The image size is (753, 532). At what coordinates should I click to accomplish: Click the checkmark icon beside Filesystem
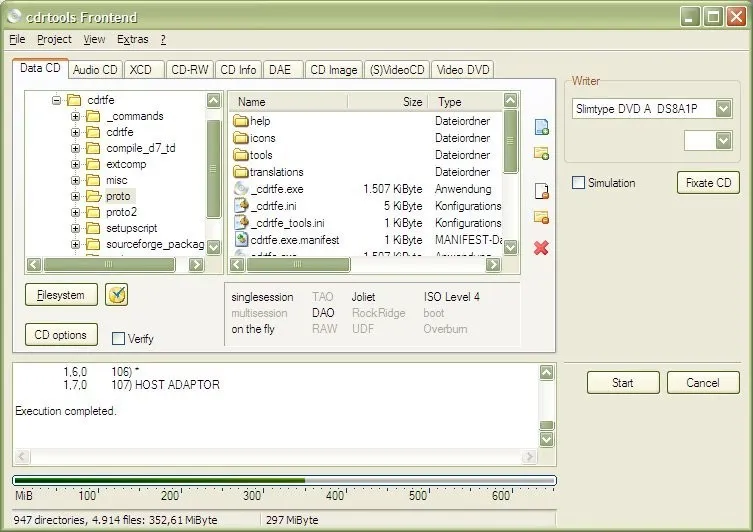click(x=117, y=294)
